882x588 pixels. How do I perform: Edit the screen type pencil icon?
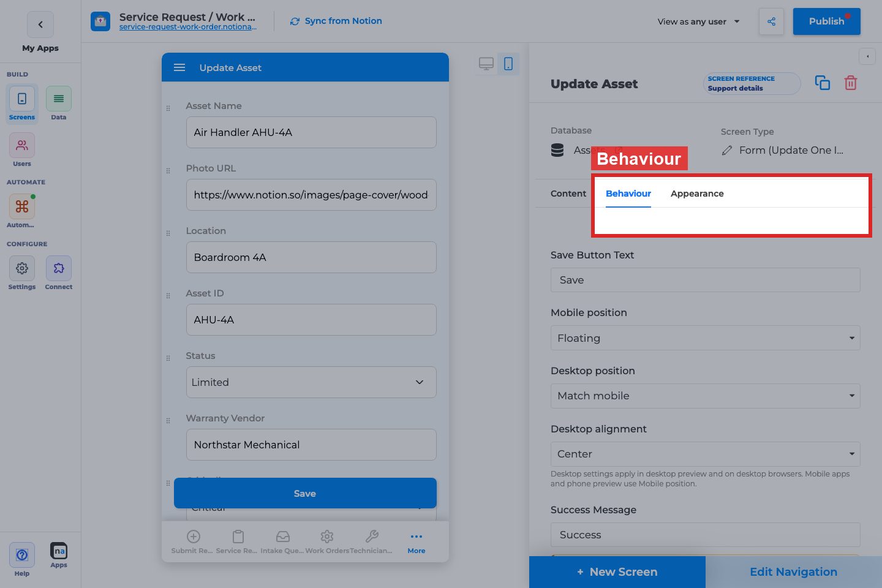[x=727, y=151]
